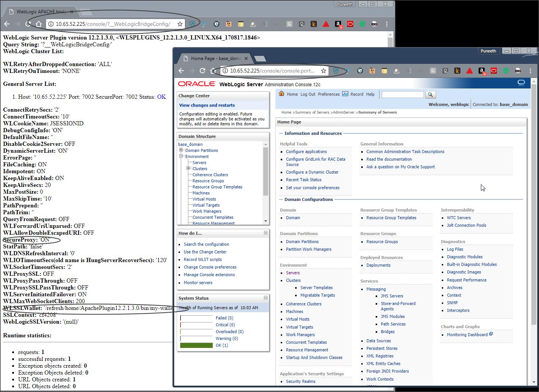Reload the Home Page browser window
The image size is (539, 392).
pyautogui.click(x=202, y=71)
